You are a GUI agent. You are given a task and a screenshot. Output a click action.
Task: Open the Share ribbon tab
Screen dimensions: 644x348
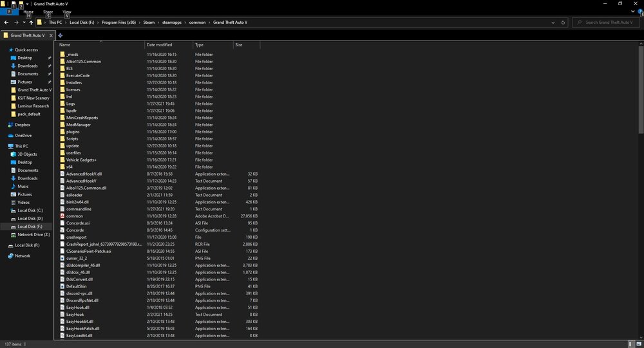(48, 12)
